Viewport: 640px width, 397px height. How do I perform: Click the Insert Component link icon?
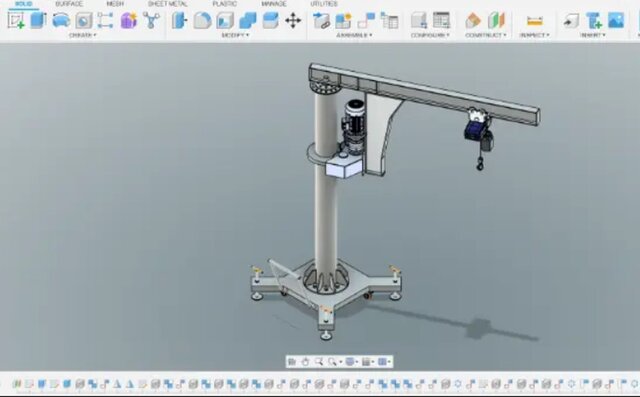point(321,20)
